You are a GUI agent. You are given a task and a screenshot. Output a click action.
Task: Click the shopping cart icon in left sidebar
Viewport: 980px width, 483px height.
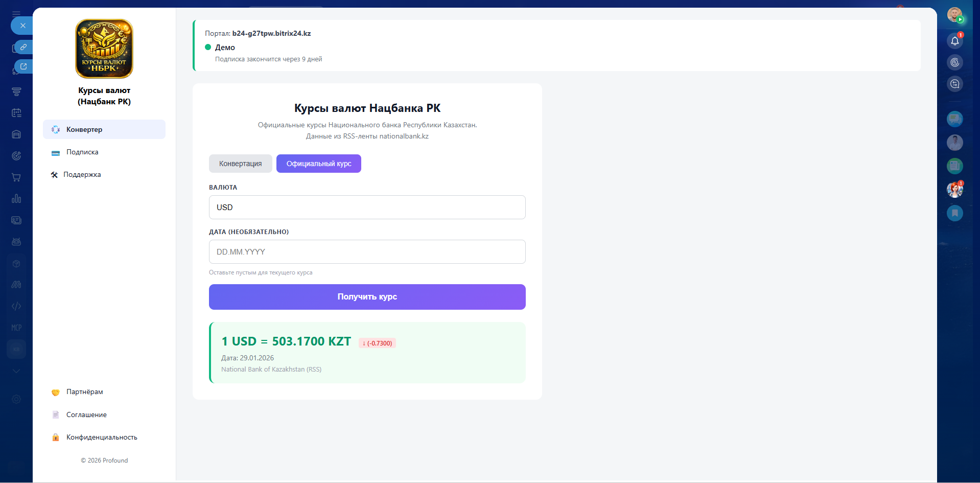pyautogui.click(x=16, y=177)
